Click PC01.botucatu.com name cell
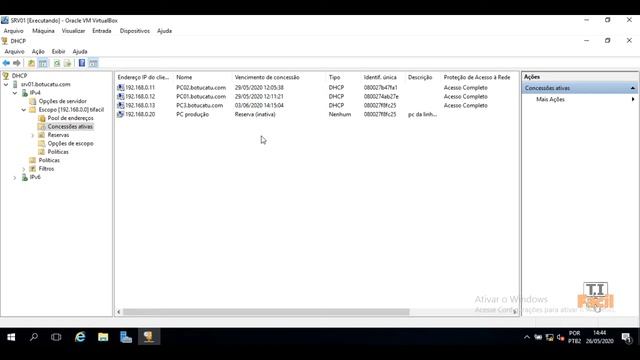This screenshot has width=640, height=360. click(201, 96)
